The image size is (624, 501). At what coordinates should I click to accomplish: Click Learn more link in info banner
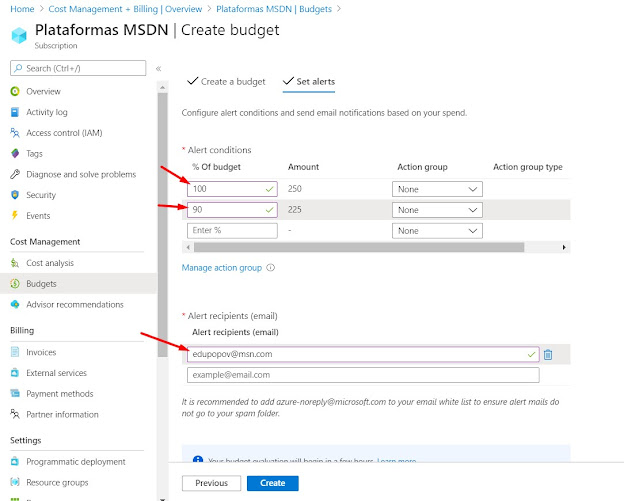tap(397, 461)
